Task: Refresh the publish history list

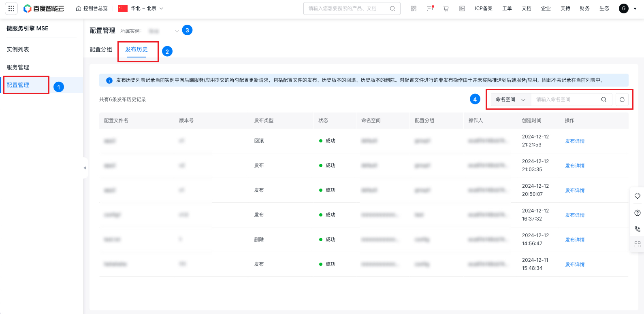Action: [x=622, y=100]
